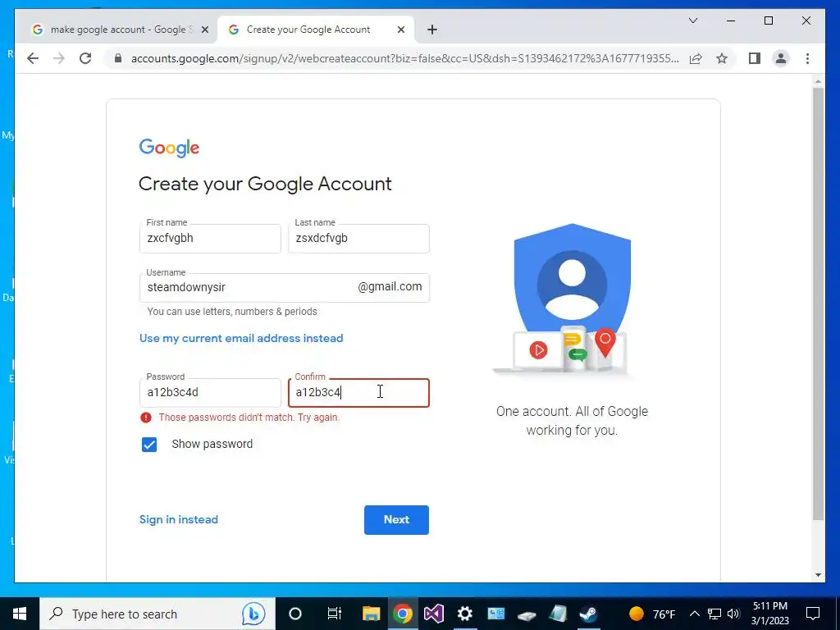Open the notification center icon
840x630 pixels.
click(x=813, y=614)
